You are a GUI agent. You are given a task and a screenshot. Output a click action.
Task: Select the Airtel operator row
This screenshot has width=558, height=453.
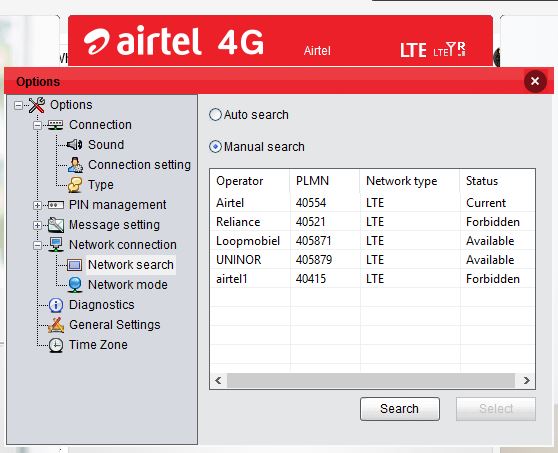[373, 202]
